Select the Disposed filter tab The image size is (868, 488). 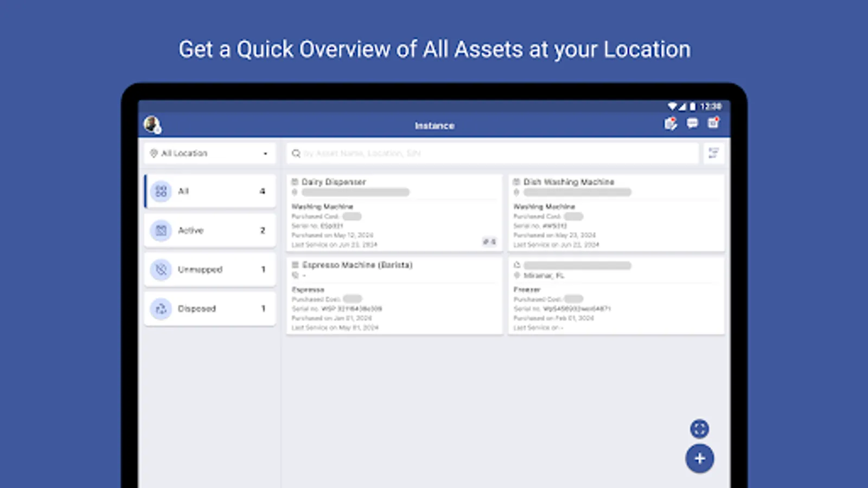(209, 309)
